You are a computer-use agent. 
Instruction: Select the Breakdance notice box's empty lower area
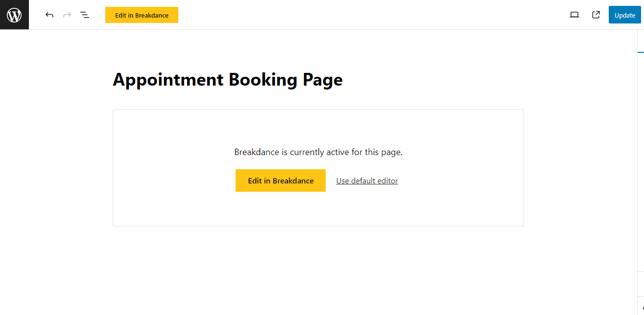pyautogui.click(x=318, y=209)
